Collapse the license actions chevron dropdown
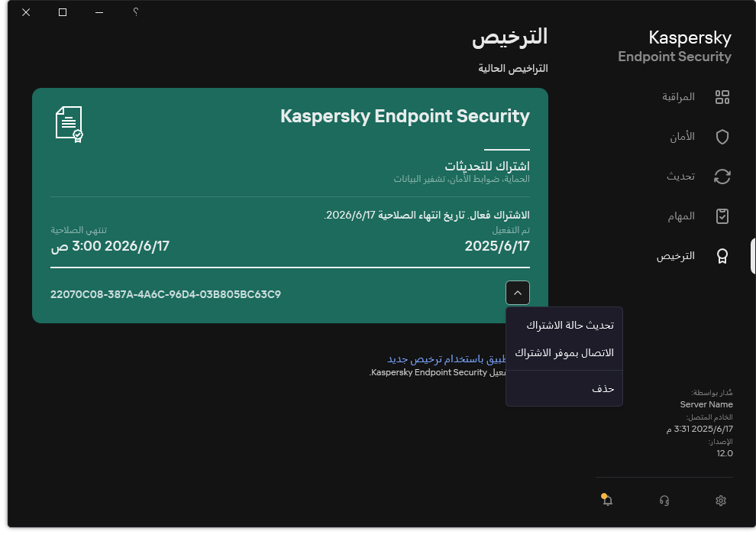The image size is (756, 535). tap(517, 293)
